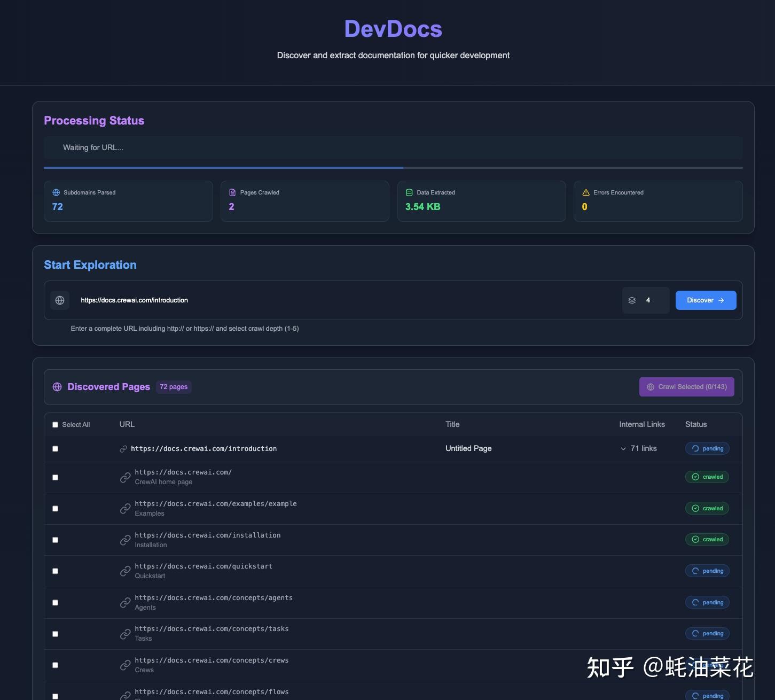Open the crawl depth selector showing 4
Screen dimensions: 775x700
point(646,300)
